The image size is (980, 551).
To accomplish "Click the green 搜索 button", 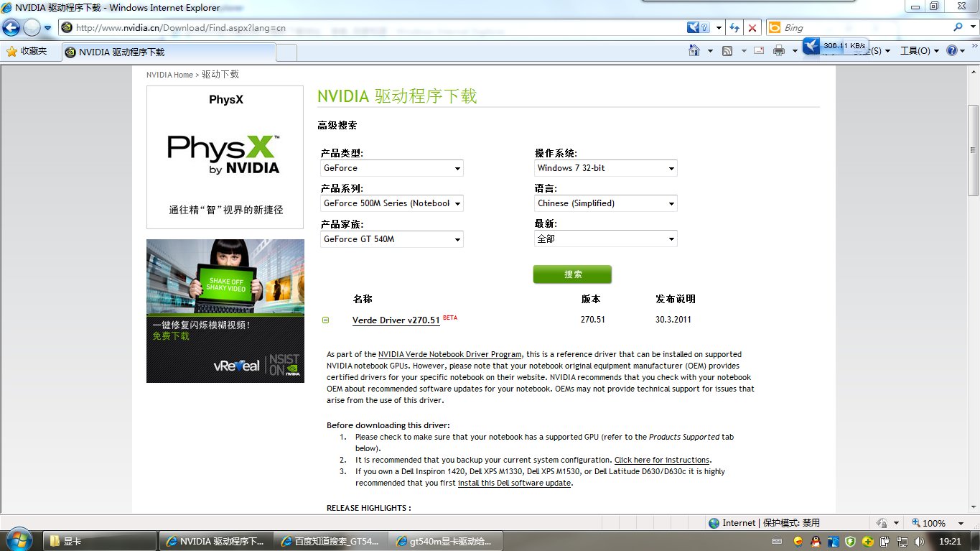I will (572, 274).
